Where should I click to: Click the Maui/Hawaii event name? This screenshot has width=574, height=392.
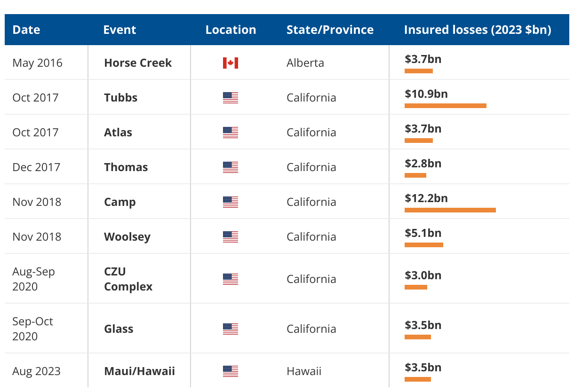click(139, 371)
